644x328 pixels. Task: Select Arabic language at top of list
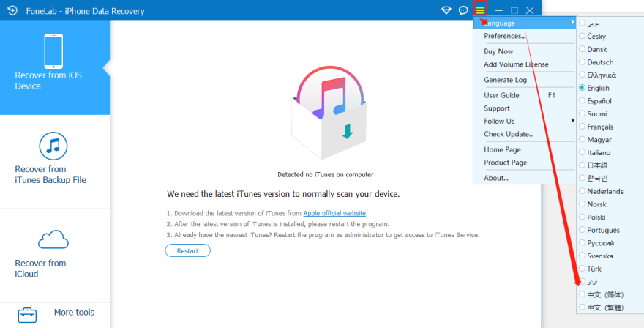pos(582,23)
